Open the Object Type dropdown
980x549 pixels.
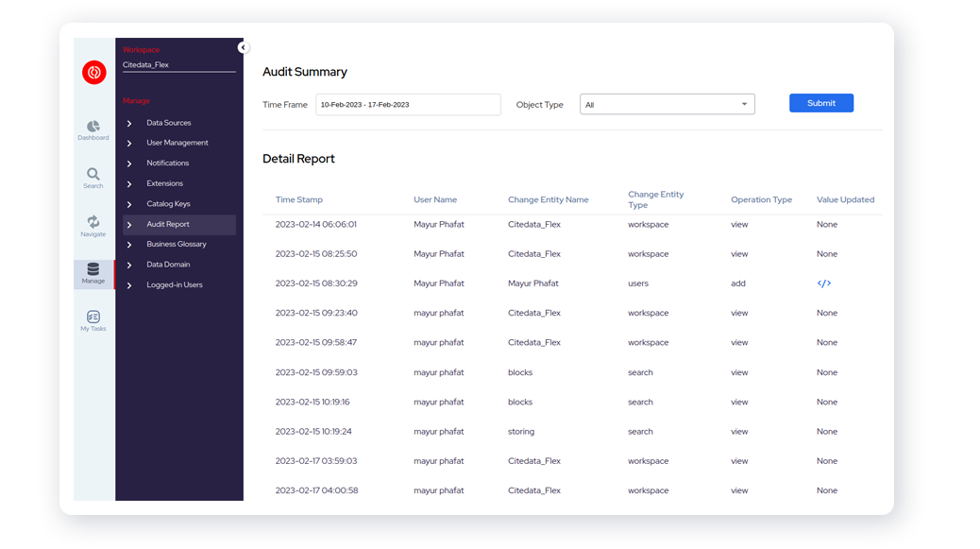coord(667,104)
